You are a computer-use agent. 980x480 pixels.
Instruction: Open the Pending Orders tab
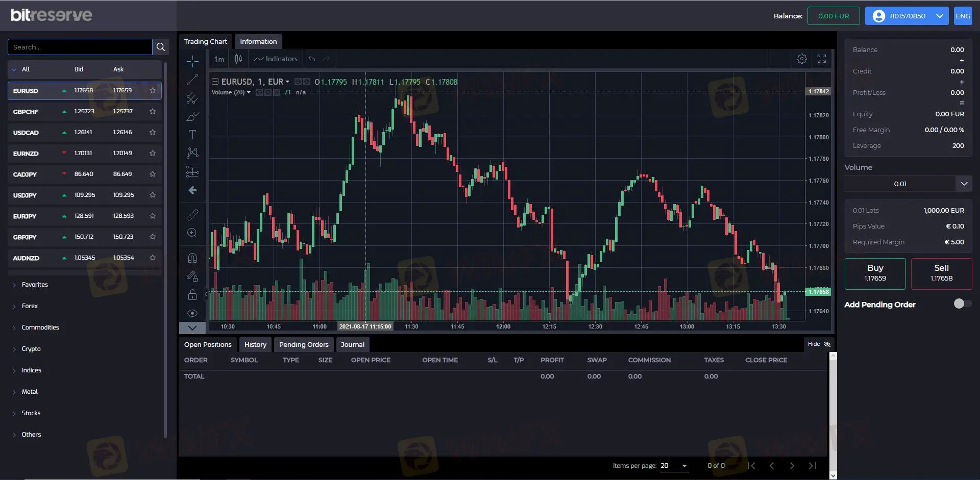(x=304, y=345)
